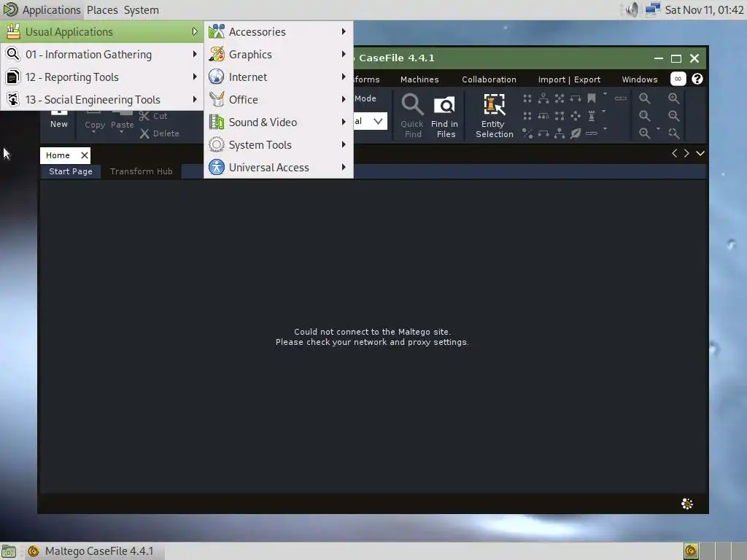Image resolution: width=747 pixels, height=560 pixels.
Task: Click the Delete X icon
Action: (x=144, y=134)
